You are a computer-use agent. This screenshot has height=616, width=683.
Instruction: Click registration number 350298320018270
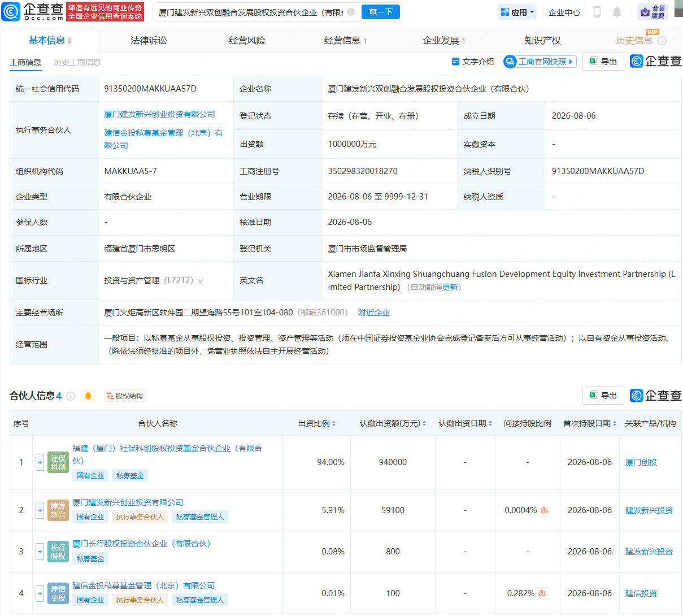tap(363, 171)
